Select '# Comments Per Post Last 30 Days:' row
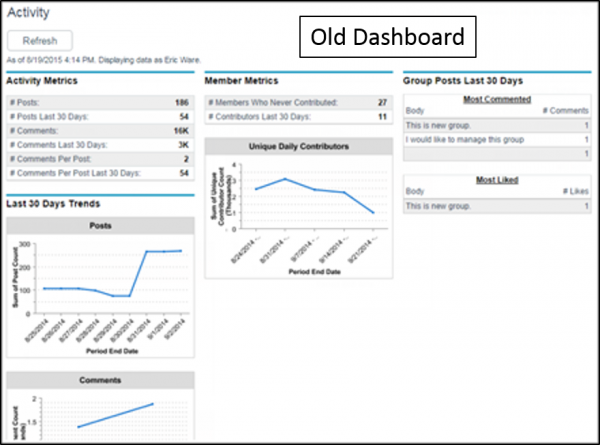Viewport: 600px width, 445px height. pyautogui.click(x=100, y=173)
